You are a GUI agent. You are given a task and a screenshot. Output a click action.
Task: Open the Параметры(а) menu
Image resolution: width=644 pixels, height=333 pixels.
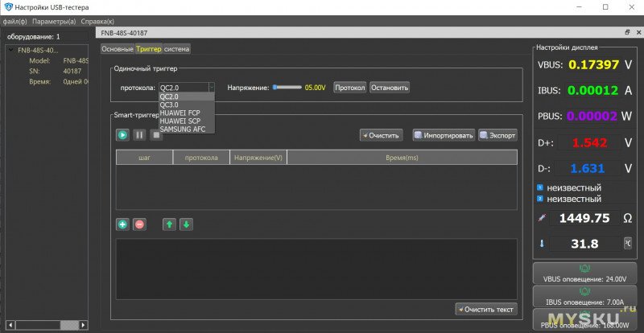click(x=54, y=21)
